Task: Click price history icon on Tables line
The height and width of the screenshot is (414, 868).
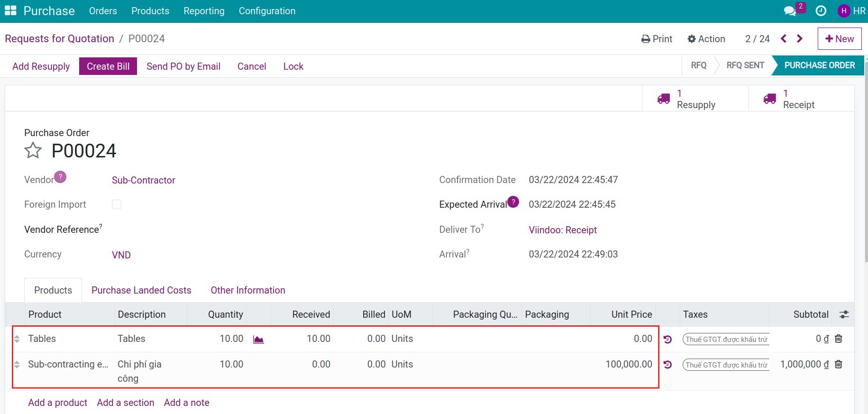Action: coord(668,339)
